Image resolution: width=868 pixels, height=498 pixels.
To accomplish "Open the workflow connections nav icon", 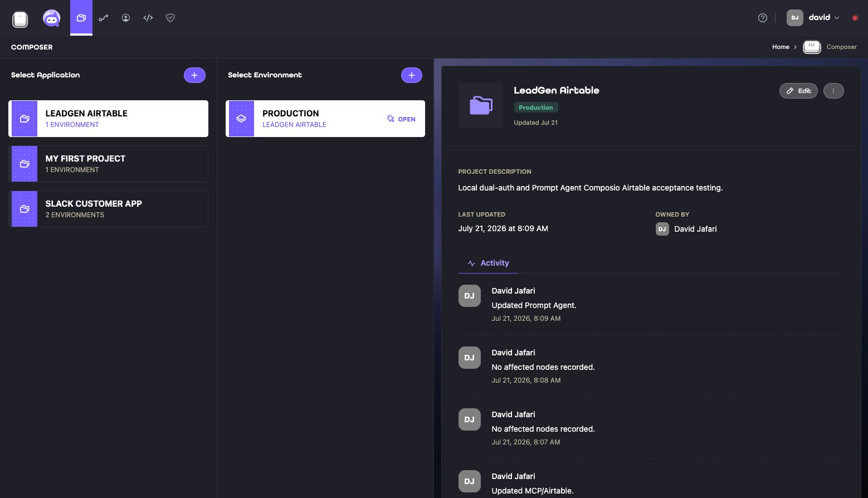I will click(x=104, y=18).
